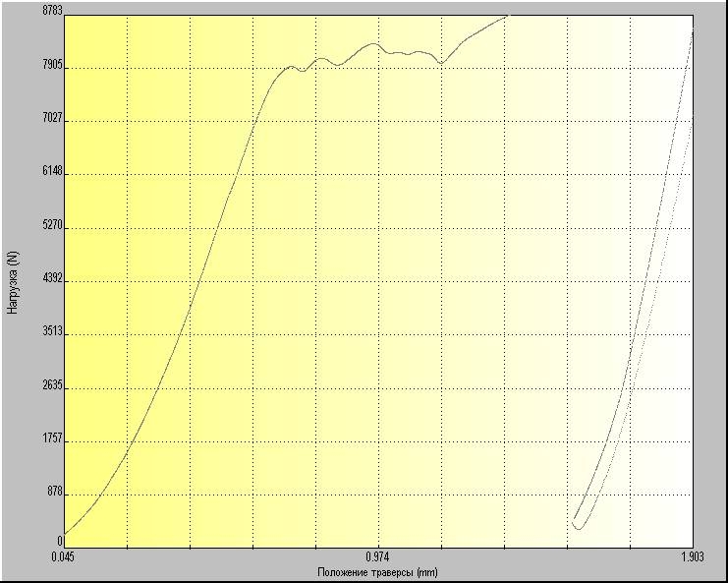The height and width of the screenshot is (583, 728).
Task: Select the 2635 load axis label
Action: coord(52,385)
